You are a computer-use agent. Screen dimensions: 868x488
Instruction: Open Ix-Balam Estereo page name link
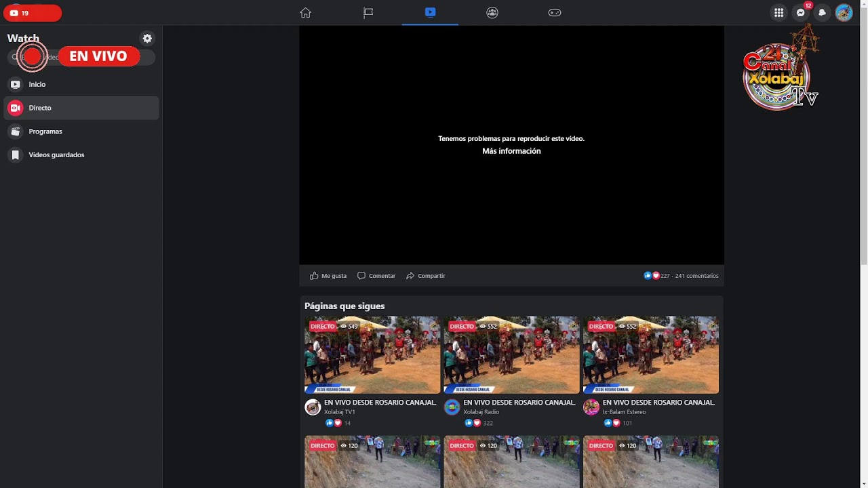625,412
